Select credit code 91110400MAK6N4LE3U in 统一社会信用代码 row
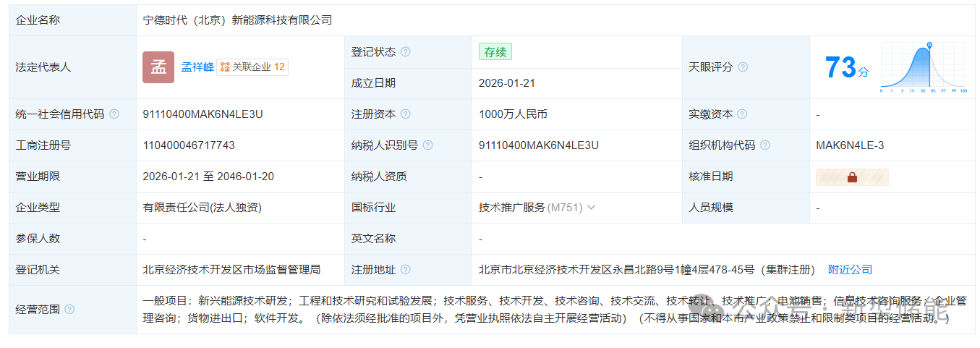The image size is (980, 348). pos(203,114)
